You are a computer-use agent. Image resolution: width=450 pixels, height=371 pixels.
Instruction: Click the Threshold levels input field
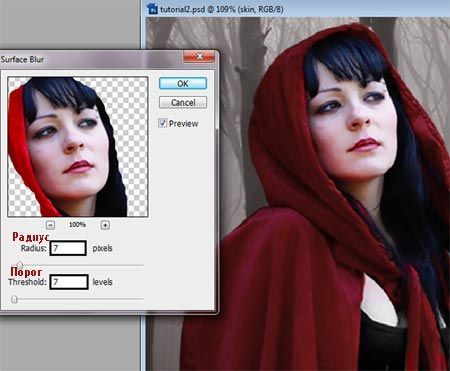[x=69, y=282]
